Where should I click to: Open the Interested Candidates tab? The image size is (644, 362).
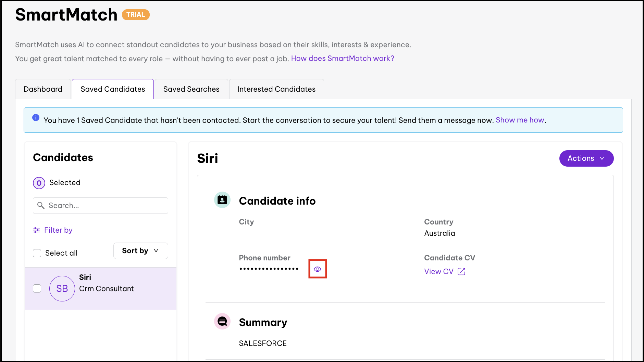pyautogui.click(x=276, y=89)
